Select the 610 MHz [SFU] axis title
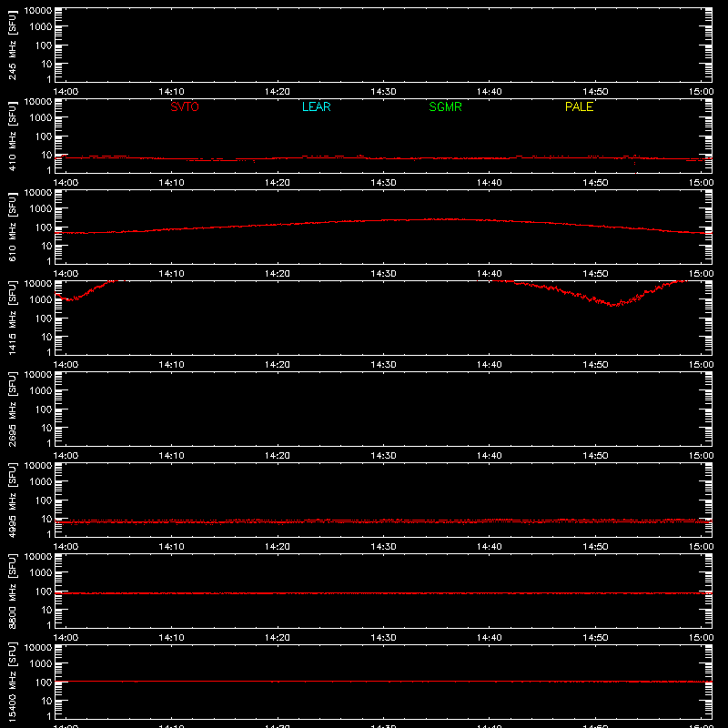Image resolution: width=728 pixels, height=728 pixels. tap(12, 227)
